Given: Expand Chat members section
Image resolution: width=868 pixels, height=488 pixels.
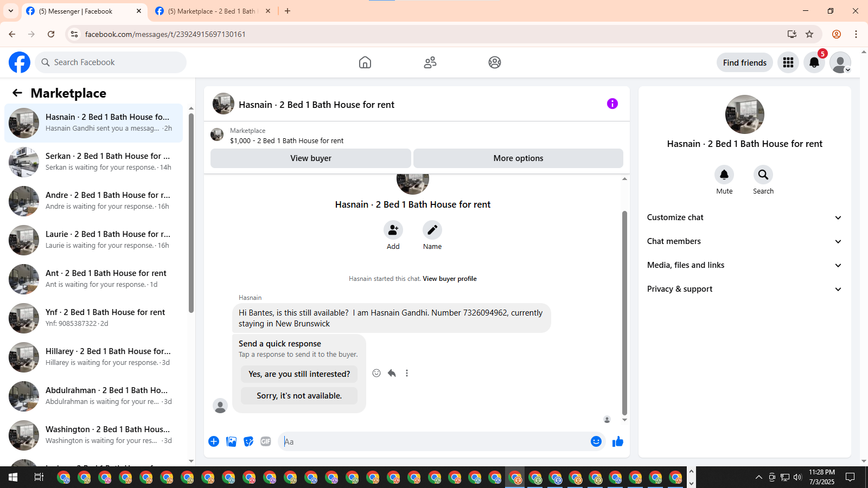Looking at the screenshot, I should click(x=745, y=241).
